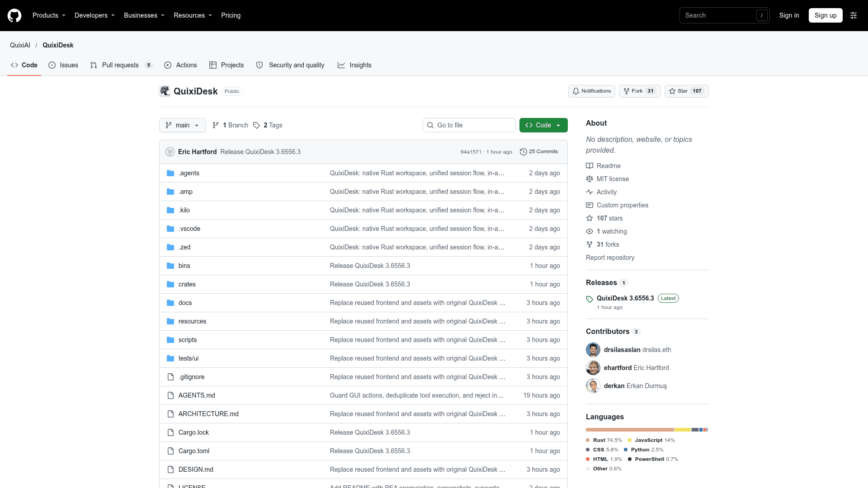Switch to the Issues tab
Screen dimensions: 868x488
pos(63,65)
